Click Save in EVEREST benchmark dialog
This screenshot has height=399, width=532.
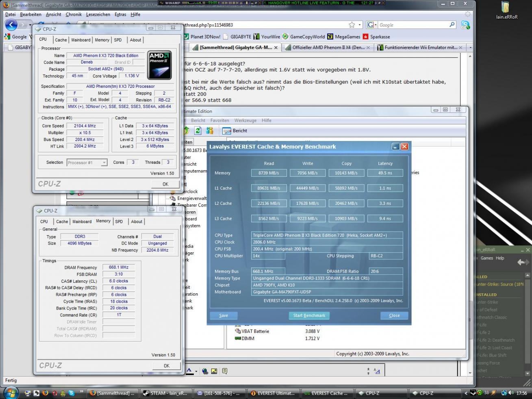click(x=224, y=315)
